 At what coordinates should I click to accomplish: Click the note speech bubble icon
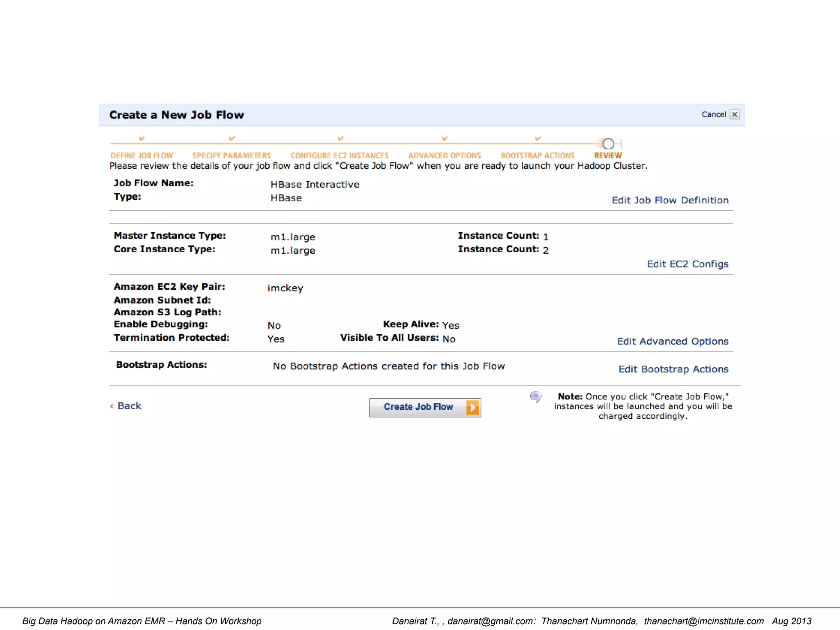coord(536,397)
